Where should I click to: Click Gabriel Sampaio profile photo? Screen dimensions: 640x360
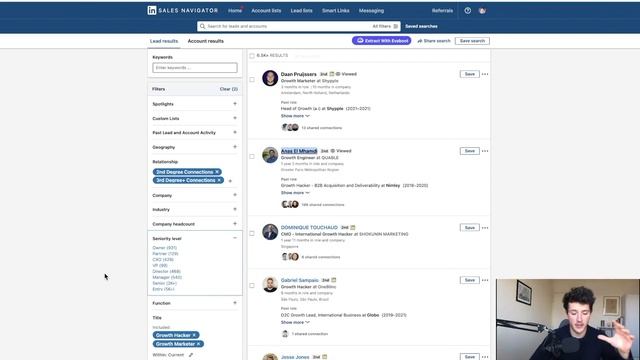pyautogui.click(x=270, y=284)
